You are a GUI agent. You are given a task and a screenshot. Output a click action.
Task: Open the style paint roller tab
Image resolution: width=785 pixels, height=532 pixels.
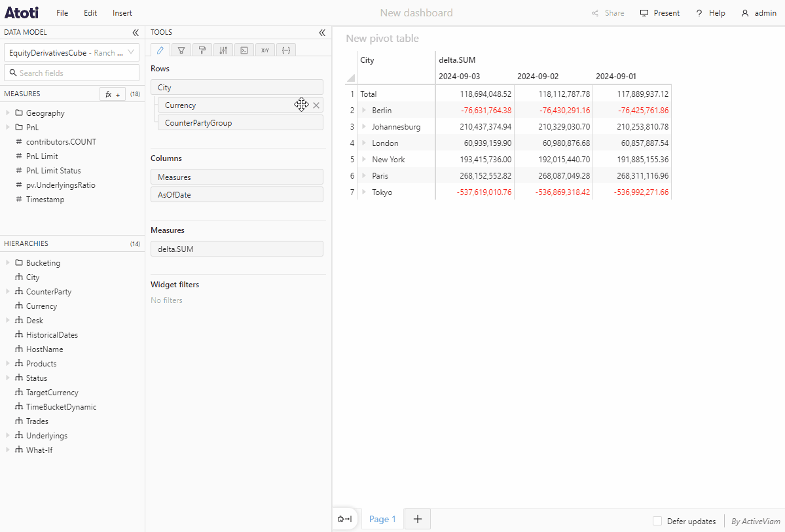point(202,50)
